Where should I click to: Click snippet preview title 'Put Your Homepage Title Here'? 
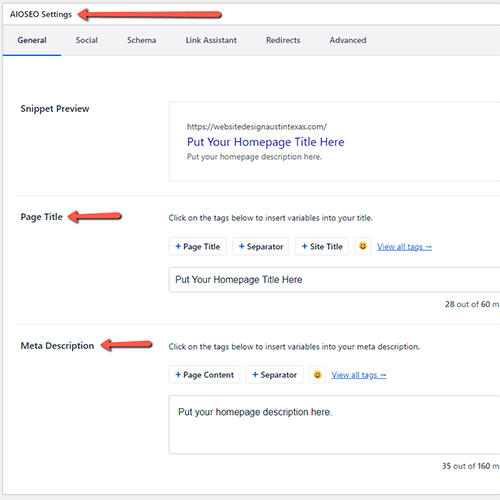(x=265, y=142)
